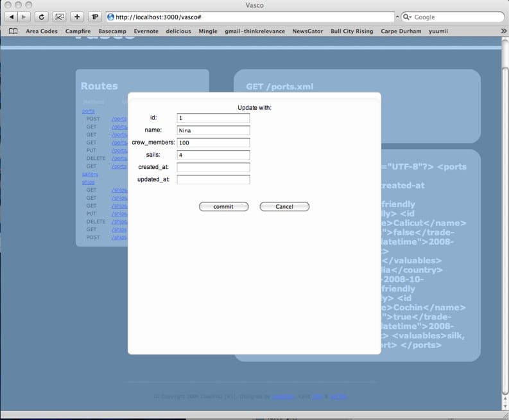The image size is (509, 420).
Task: Click into the empty created_at field
Action: (x=213, y=167)
